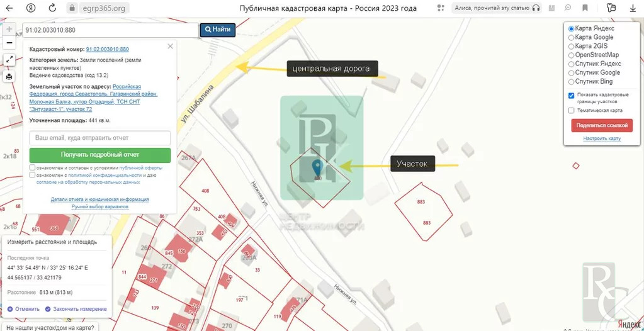Click the blue map pin on parcel 880
Screen dimensions: 644x331
pos(317,167)
